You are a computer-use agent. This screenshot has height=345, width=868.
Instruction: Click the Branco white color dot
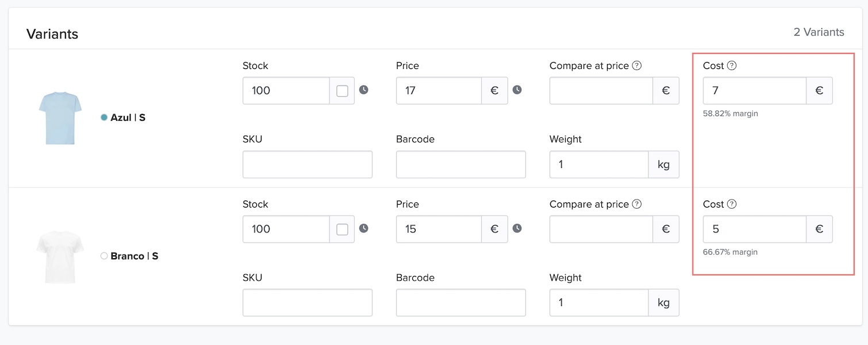click(x=104, y=256)
